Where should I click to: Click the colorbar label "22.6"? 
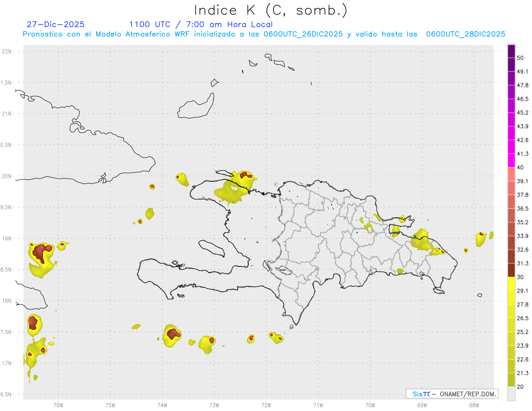(x=523, y=360)
